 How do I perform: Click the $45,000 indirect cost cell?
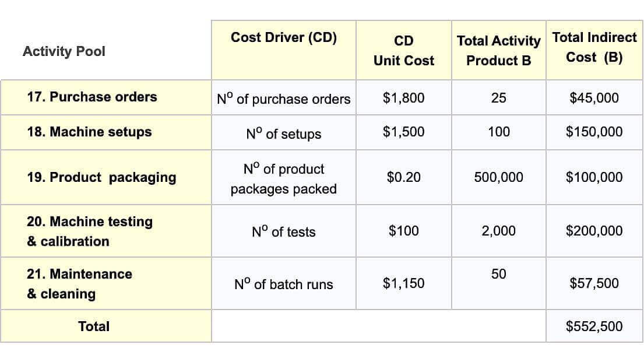pos(594,98)
